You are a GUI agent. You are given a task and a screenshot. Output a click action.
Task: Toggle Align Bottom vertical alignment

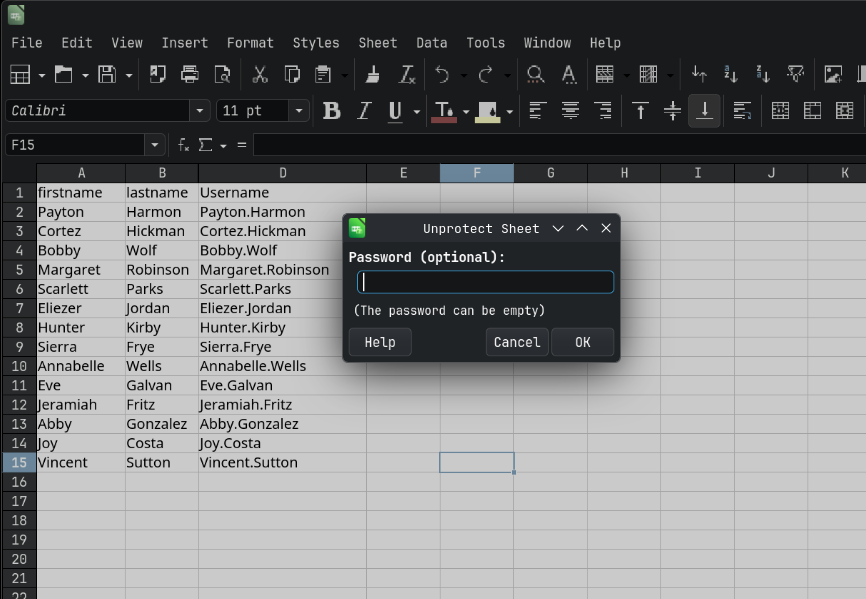point(705,111)
